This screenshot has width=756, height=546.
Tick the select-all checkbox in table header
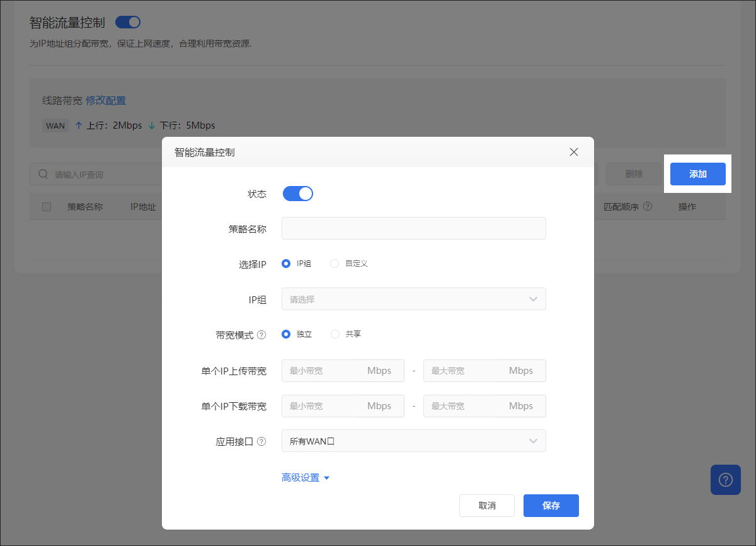47,207
